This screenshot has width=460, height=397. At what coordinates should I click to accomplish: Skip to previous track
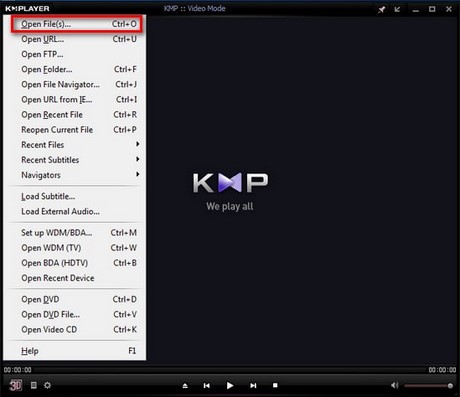207,386
